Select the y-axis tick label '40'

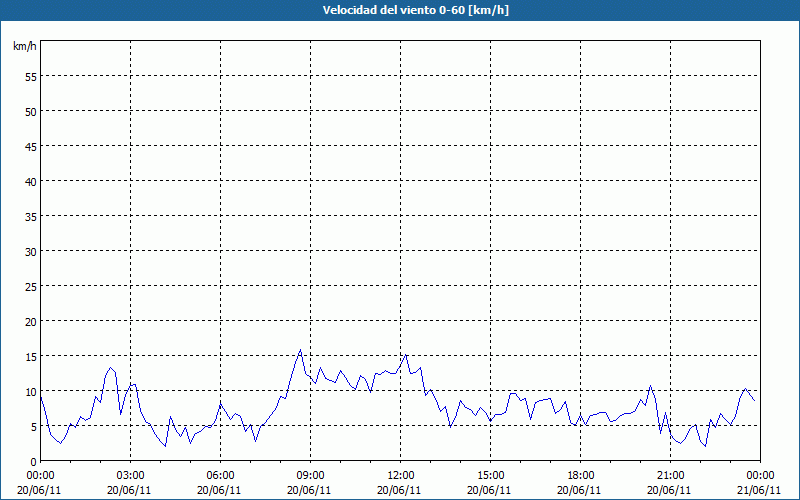tap(31, 181)
